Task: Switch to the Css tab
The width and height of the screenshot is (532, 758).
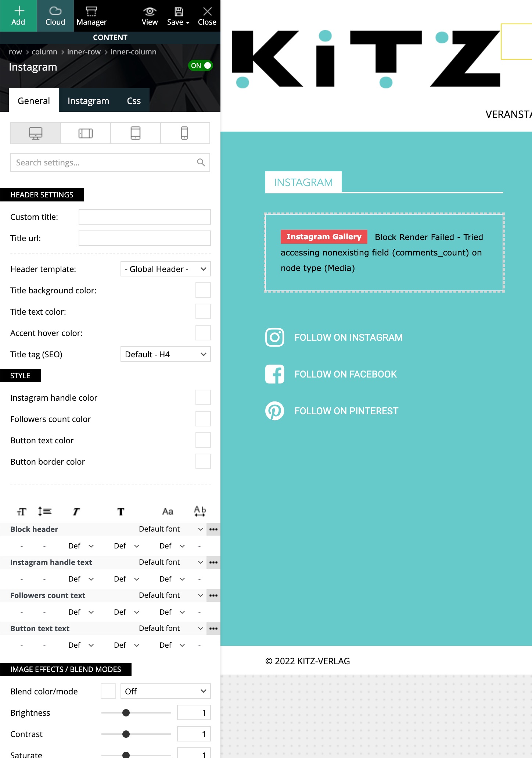Action: click(134, 100)
